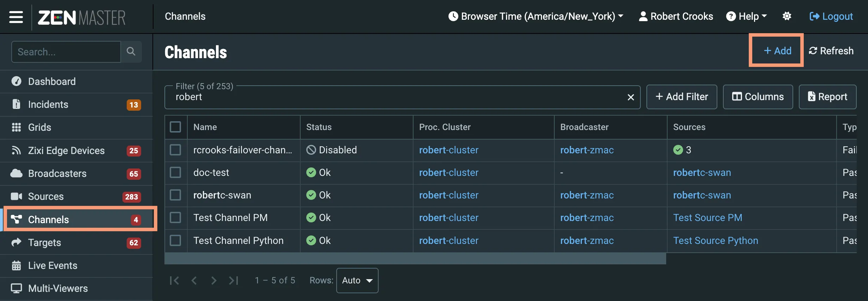The height and width of the screenshot is (301, 868).
Task: Open Targets in the sidebar
Action: tap(76, 242)
